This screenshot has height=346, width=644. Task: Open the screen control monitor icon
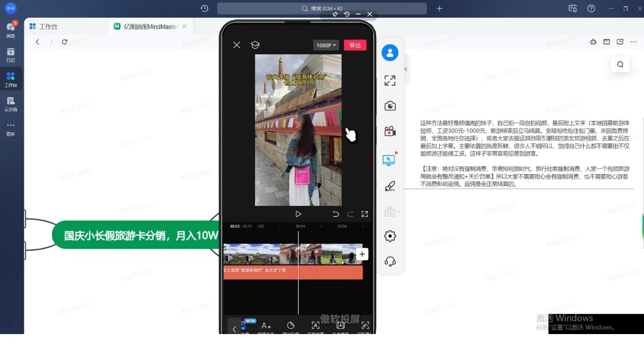click(x=389, y=160)
